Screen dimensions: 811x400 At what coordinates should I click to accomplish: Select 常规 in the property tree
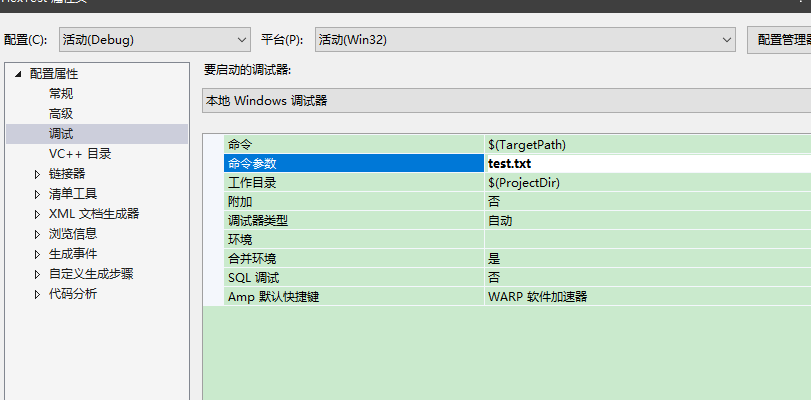coord(61,93)
